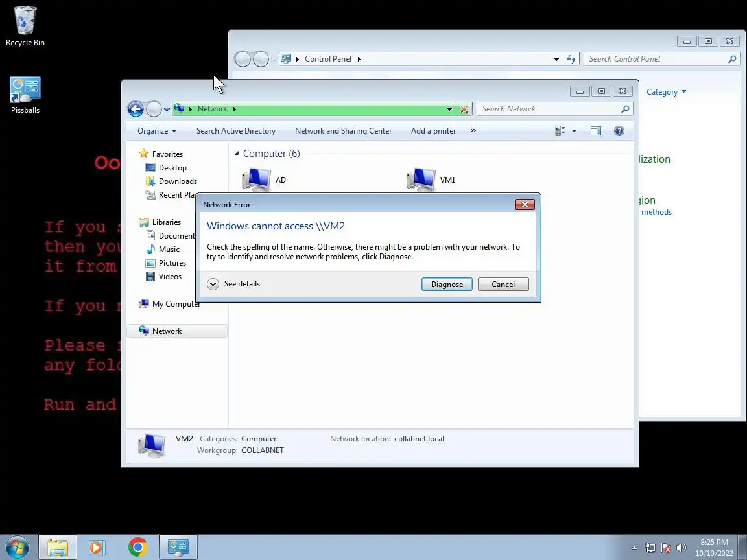Open Network and Sharing Center from toolbar

343,131
